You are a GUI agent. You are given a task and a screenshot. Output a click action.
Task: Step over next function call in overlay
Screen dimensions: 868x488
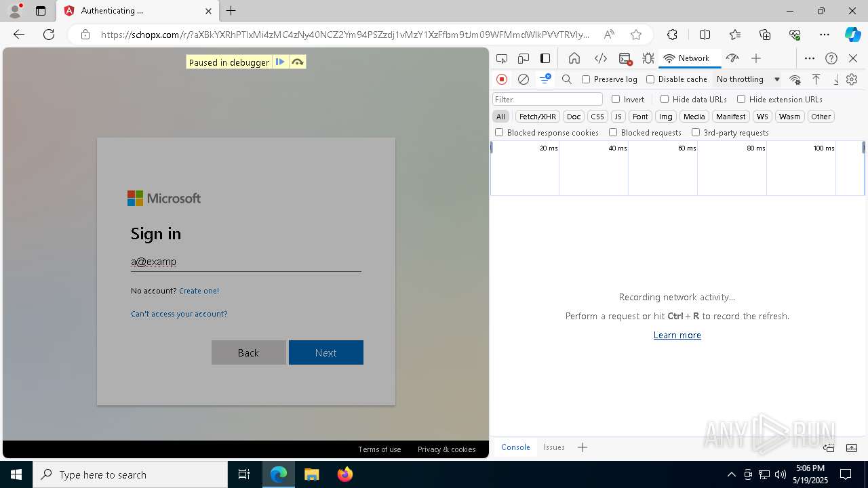point(297,62)
